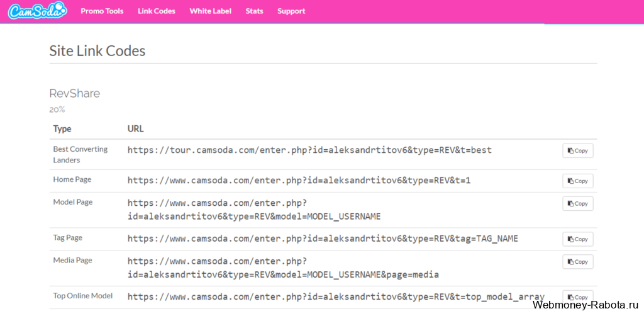Copy the Media Page link code
Screen dimensions: 644x316
point(578,262)
